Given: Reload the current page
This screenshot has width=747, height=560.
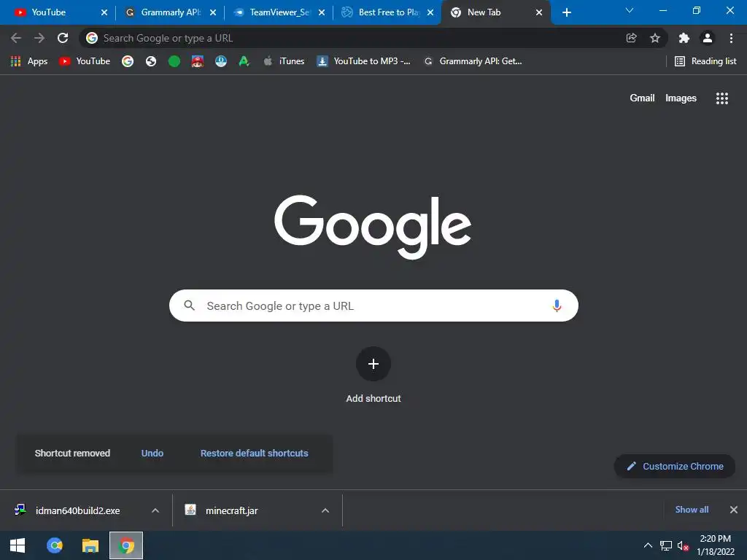Looking at the screenshot, I should (x=63, y=38).
